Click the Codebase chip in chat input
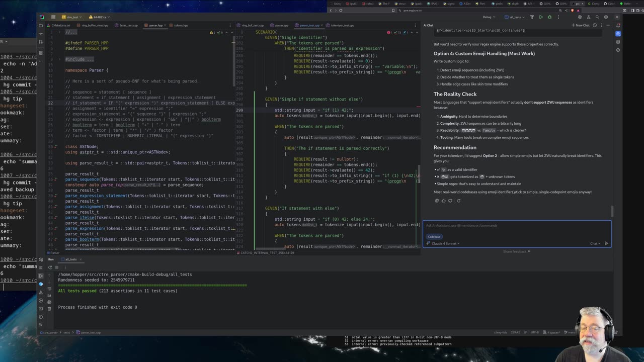 pyautogui.click(x=434, y=236)
